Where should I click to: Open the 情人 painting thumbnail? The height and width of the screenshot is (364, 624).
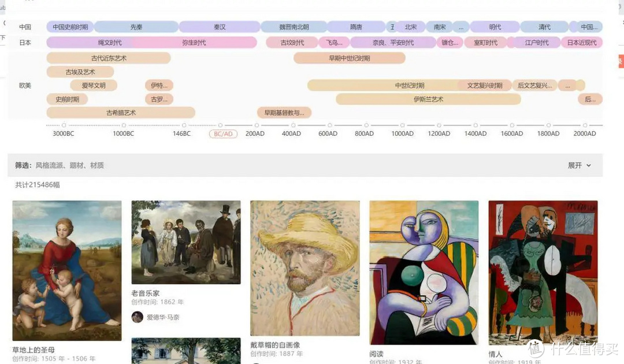(543, 273)
